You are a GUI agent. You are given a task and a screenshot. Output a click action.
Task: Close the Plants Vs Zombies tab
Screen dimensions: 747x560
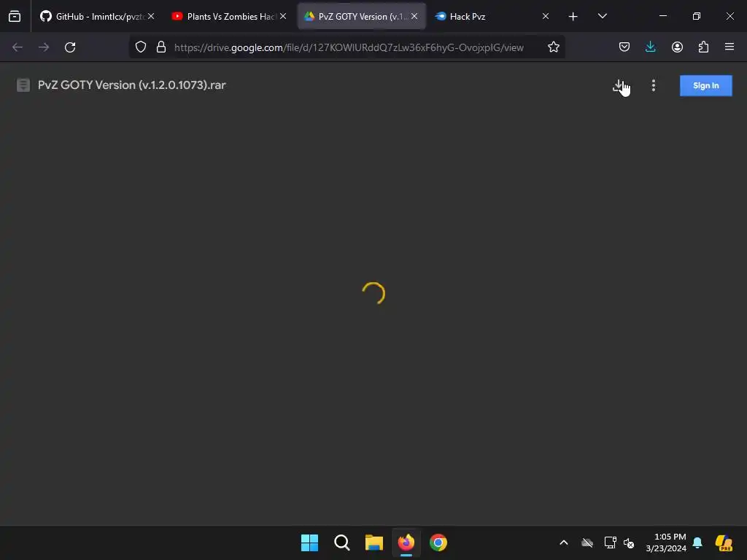click(283, 16)
